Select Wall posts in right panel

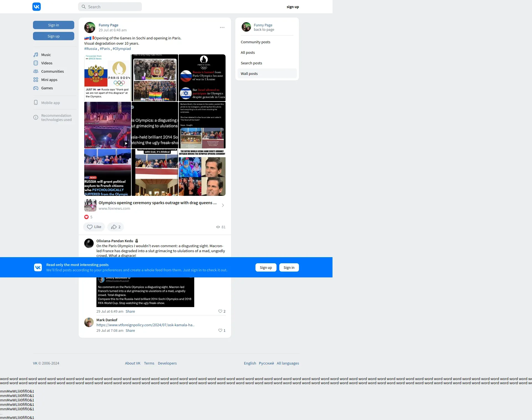tap(249, 74)
